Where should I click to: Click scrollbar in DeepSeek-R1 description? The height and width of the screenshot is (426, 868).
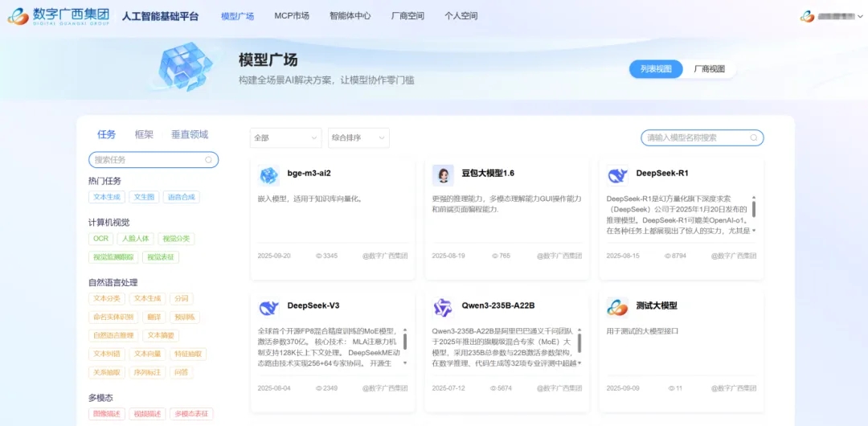[754, 208]
